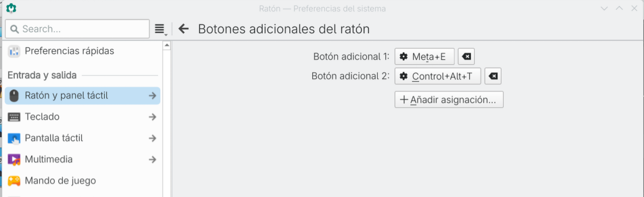Click the sidebar scrollbar up arrow
The width and height of the screenshot is (644, 197).
coord(167,46)
